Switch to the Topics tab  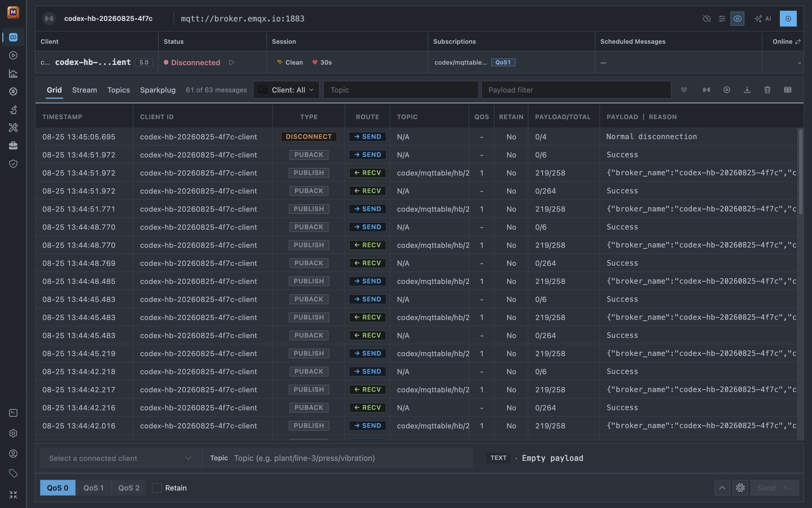pyautogui.click(x=118, y=90)
